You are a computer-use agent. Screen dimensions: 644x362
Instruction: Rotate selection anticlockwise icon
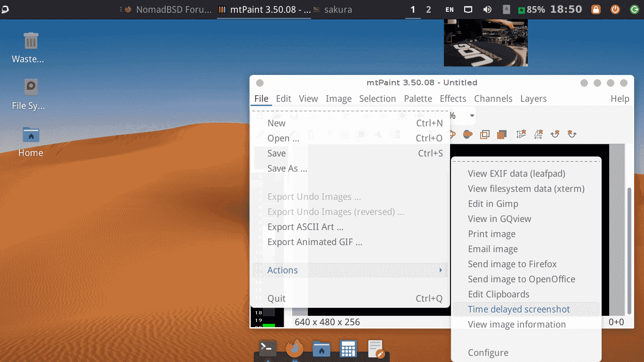(x=572, y=134)
